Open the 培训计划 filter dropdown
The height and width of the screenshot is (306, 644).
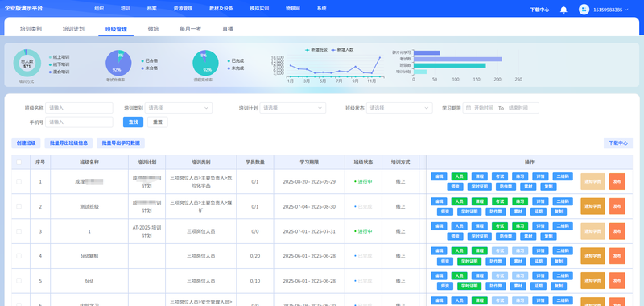(292, 108)
